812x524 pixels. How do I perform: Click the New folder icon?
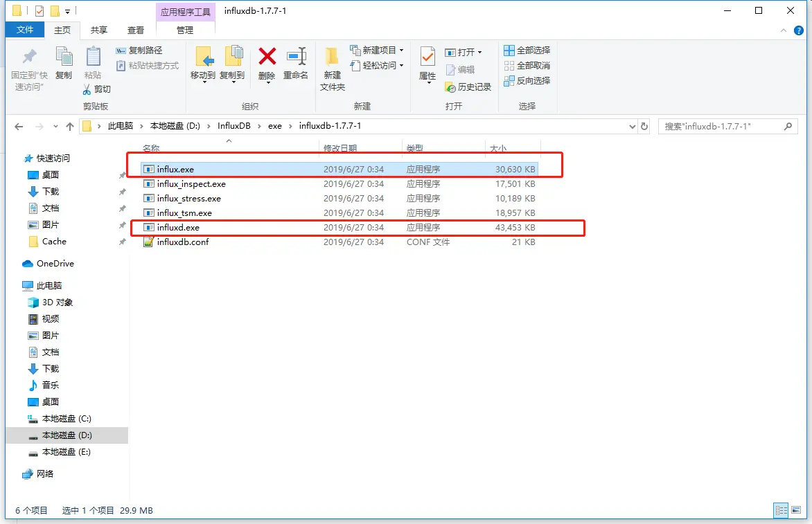click(x=331, y=57)
